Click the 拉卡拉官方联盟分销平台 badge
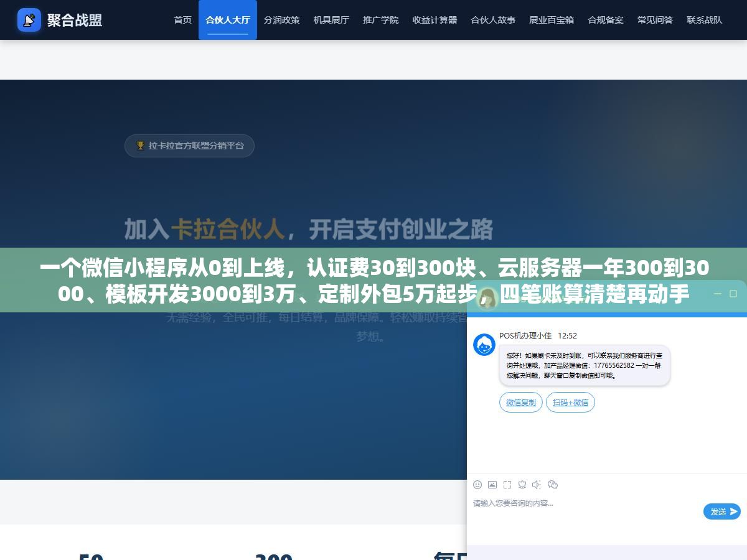 click(189, 146)
